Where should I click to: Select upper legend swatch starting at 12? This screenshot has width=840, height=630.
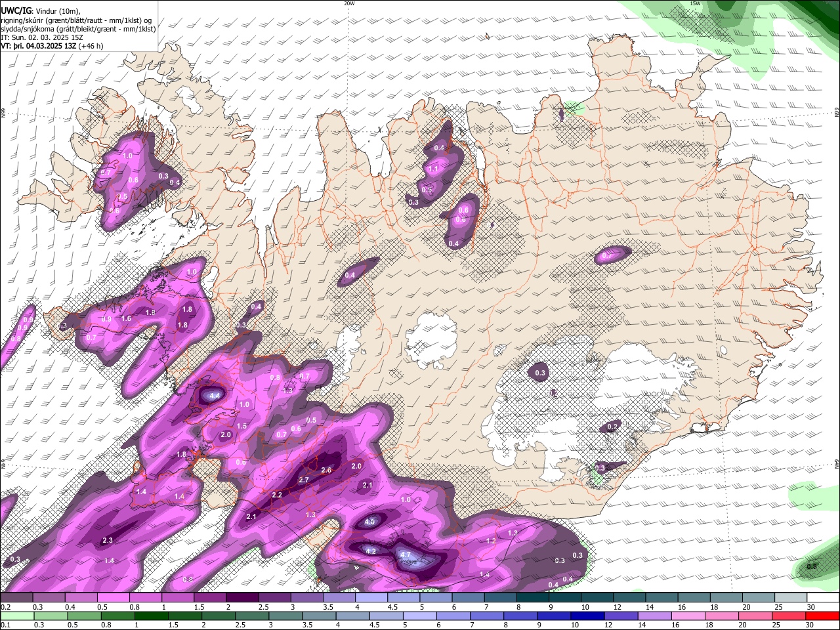(629, 598)
